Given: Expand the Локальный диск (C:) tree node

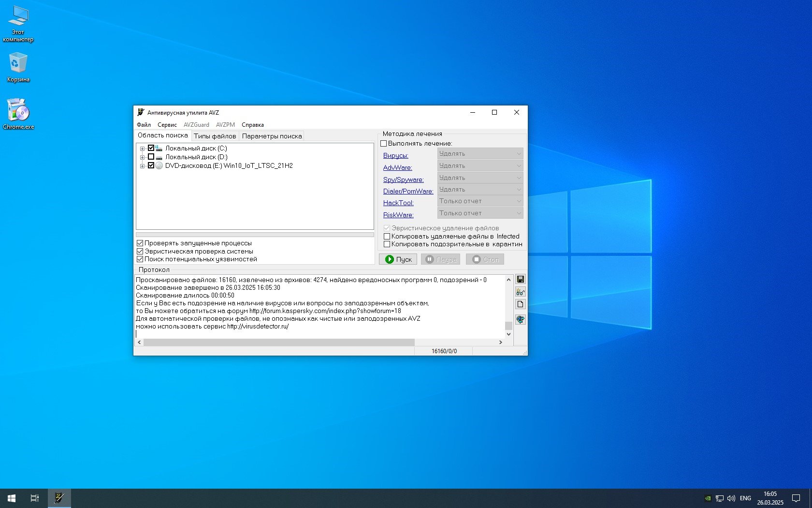Looking at the screenshot, I should coord(142,149).
